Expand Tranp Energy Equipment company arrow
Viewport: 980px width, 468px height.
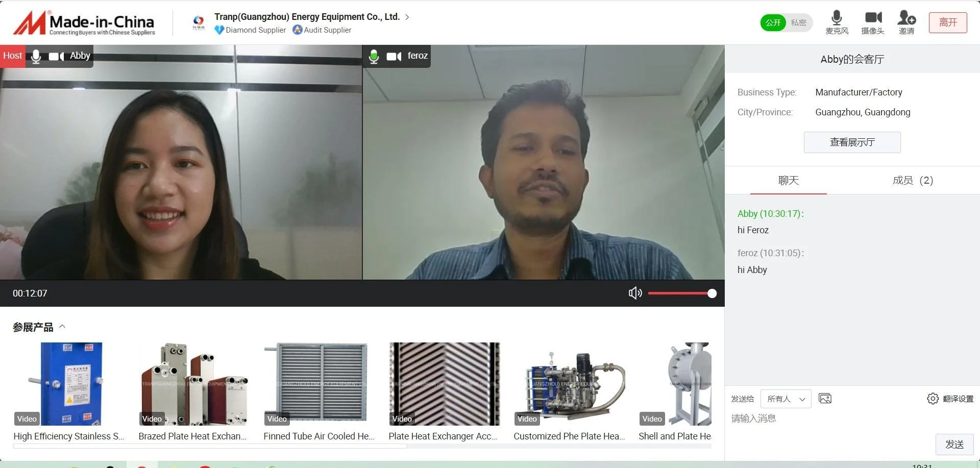coord(407,17)
